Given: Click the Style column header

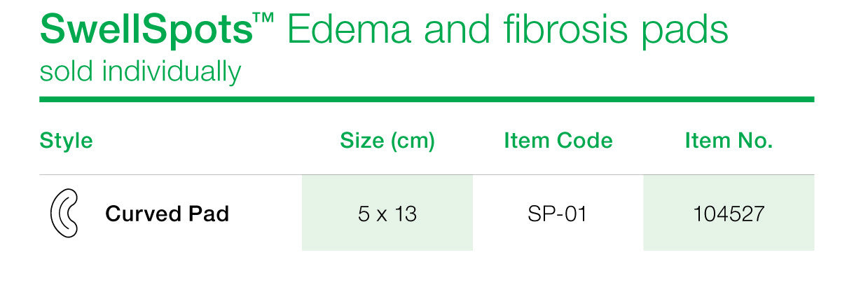Looking at the screenshot, I should (66, 141).
